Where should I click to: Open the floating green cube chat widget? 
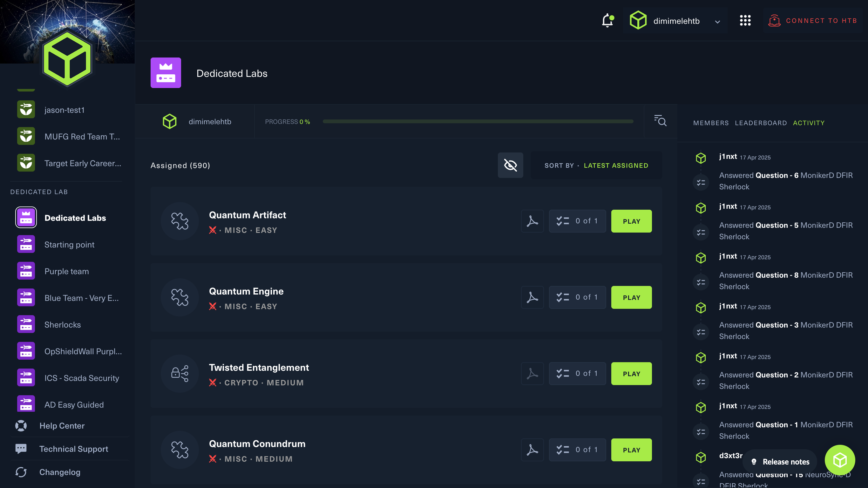(x=839, y=460)
